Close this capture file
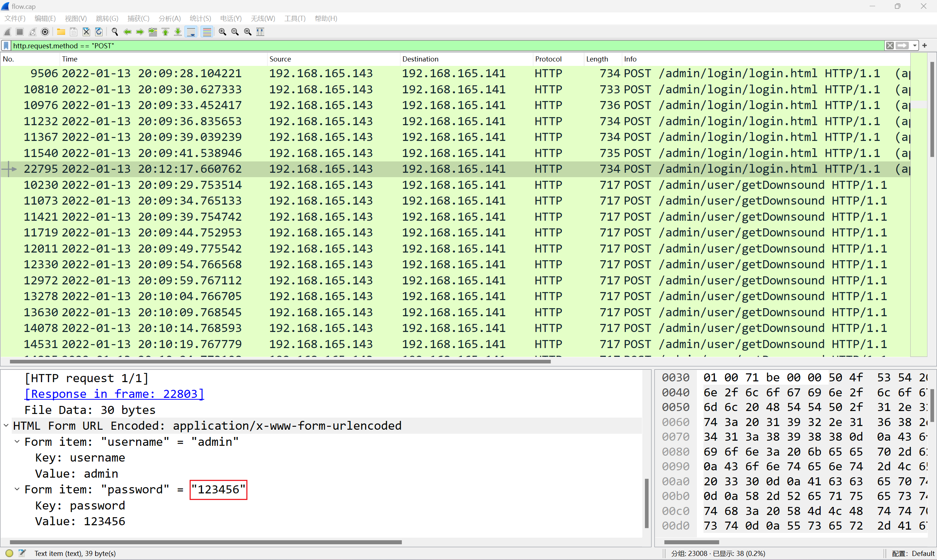Image resolution: width=937 pixels, height=560 pixels. [x=86, y=32]
